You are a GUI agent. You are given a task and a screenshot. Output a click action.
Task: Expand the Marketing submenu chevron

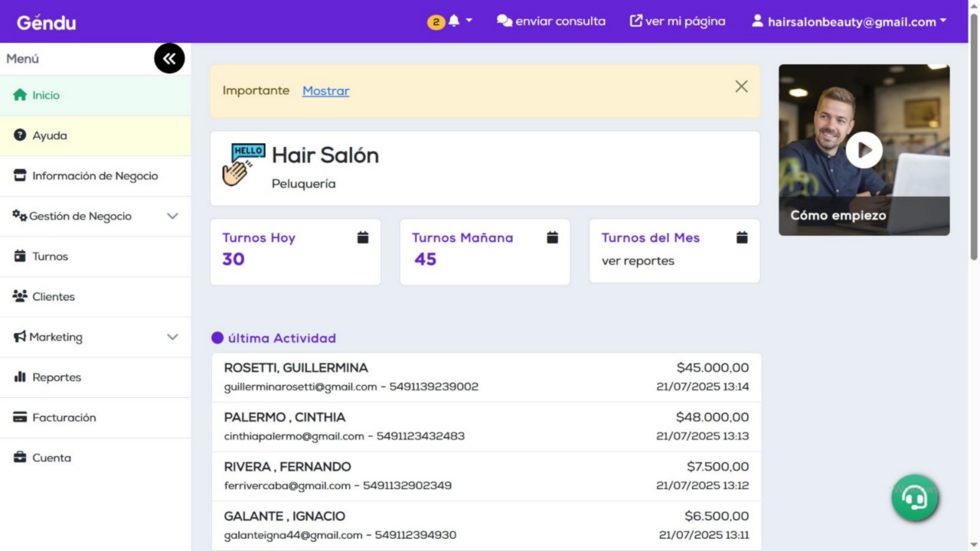[x=171, y=337]
